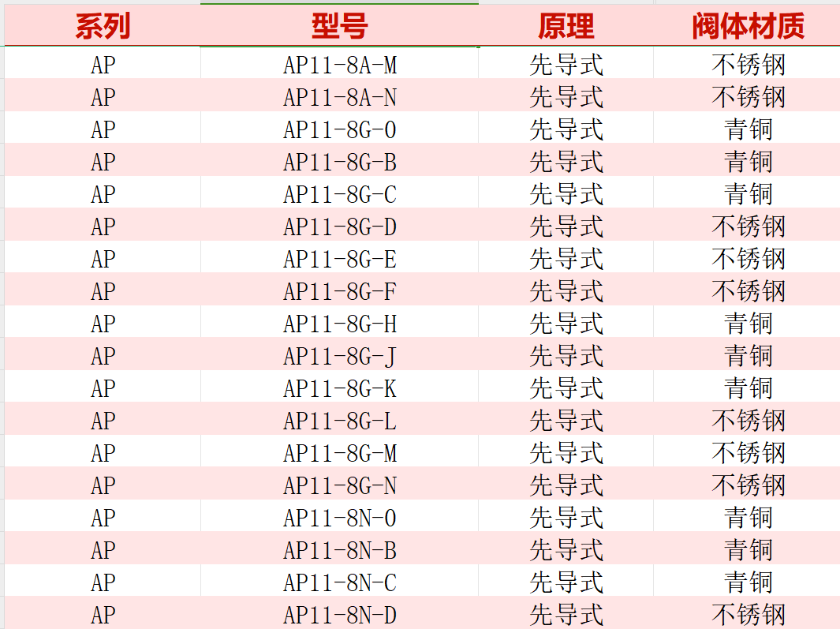This screenshot has width=840, height=629.
Task: Select the 原理 header cell
Action: coord(566,27)
